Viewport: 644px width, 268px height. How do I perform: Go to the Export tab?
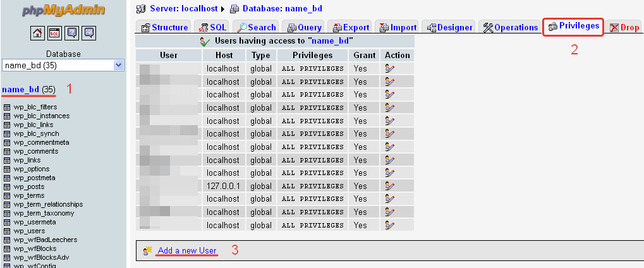coord(351,27)
